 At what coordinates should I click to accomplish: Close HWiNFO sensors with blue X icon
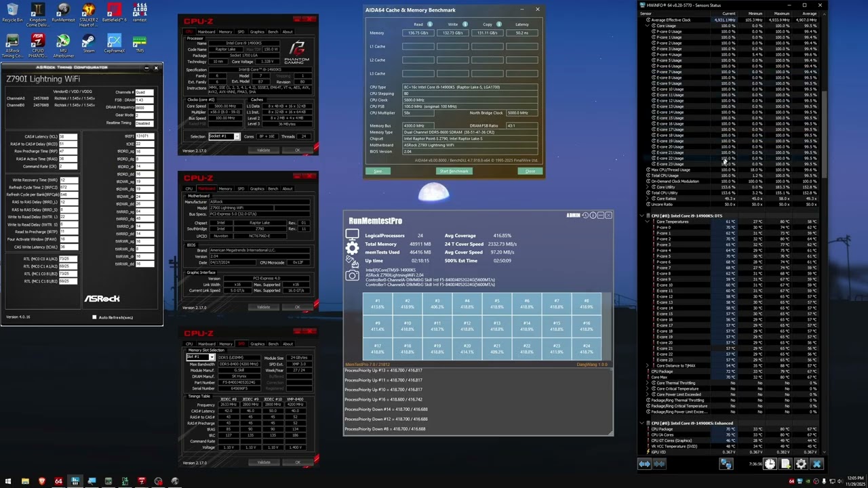point(816,464)
